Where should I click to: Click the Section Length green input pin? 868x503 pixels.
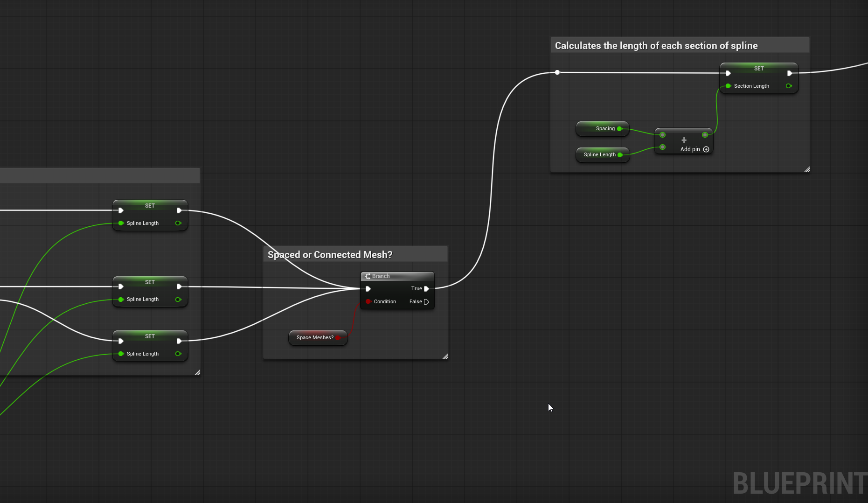[x=728, y=86]
